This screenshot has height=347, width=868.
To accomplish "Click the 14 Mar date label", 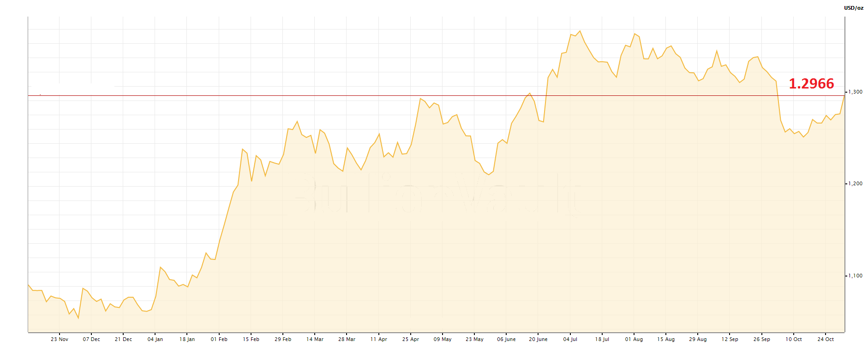I will tap(315, 339).
